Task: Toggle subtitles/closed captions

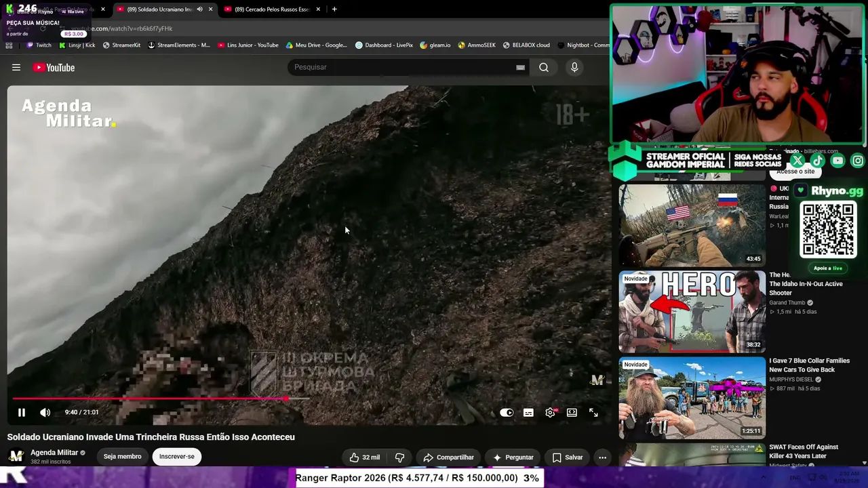Action: coord(528,412)
